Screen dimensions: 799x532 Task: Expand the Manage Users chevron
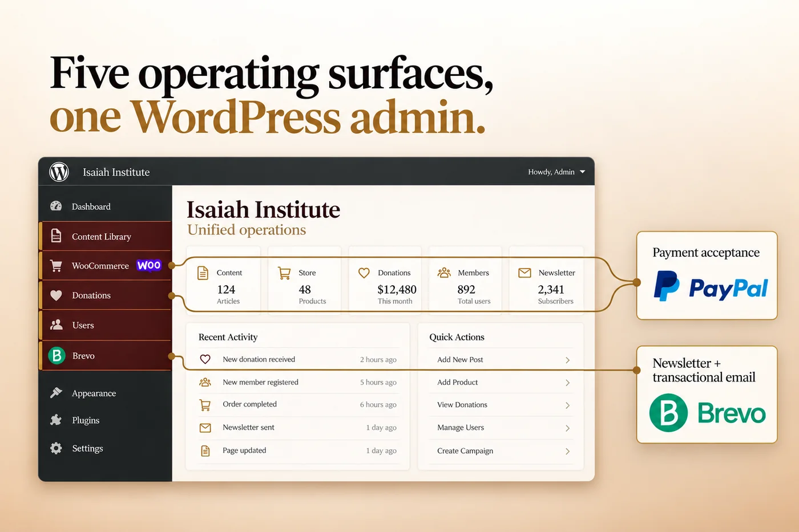coord(567,428)
